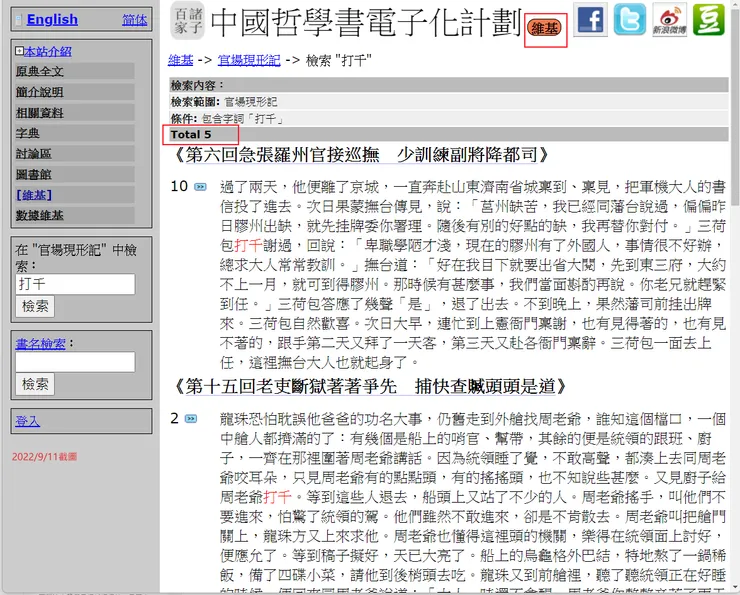Open the 書名檢索 link
This screenshot has width=740, height=595.
pos(41,344)
